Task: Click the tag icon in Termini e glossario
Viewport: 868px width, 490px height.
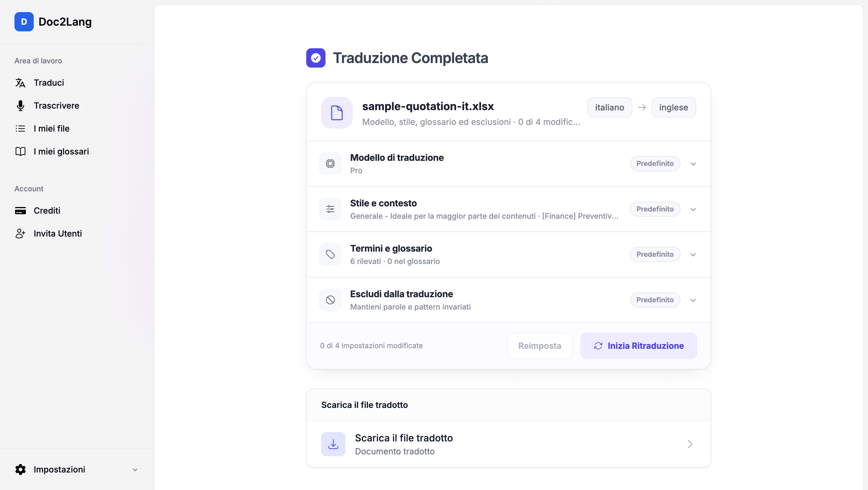Action: (x=330, y=254)
